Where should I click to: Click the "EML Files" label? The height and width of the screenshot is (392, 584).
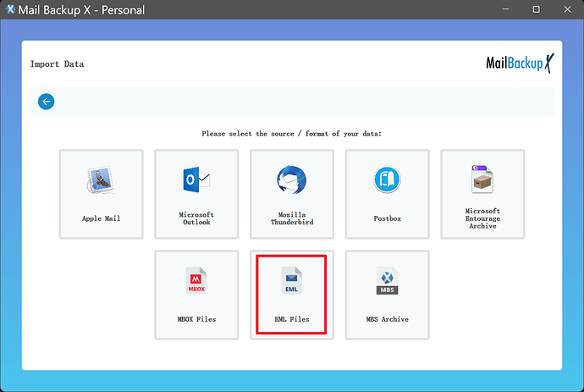292,319
